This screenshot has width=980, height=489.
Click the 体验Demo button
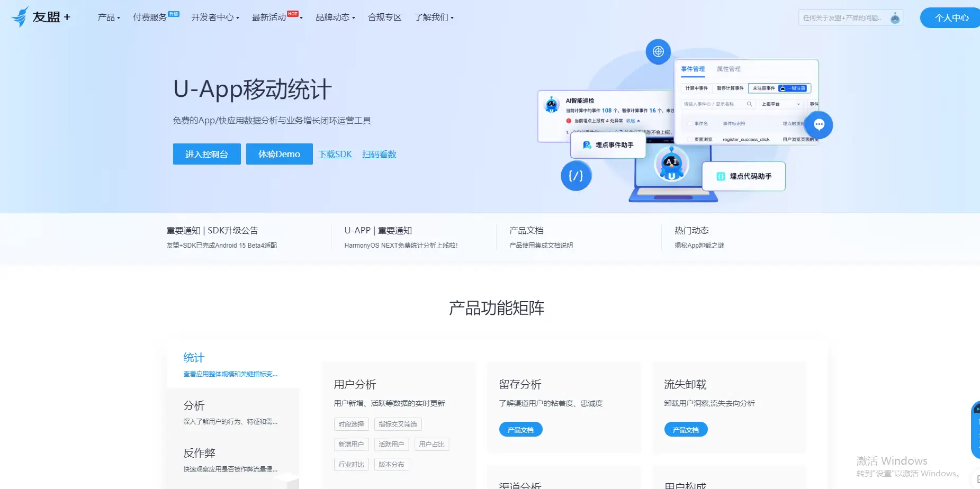tap(280, 154)
